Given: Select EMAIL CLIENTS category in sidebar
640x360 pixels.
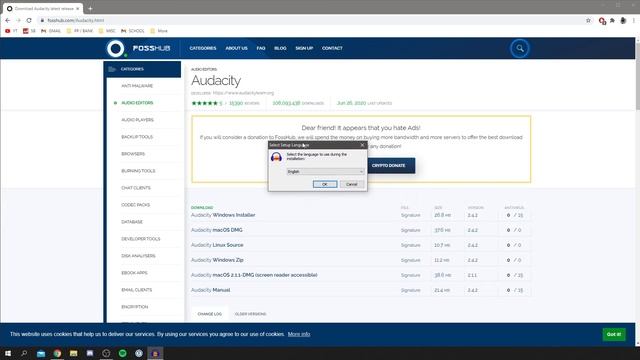Looking at the screenshot, I should [137, 290].
